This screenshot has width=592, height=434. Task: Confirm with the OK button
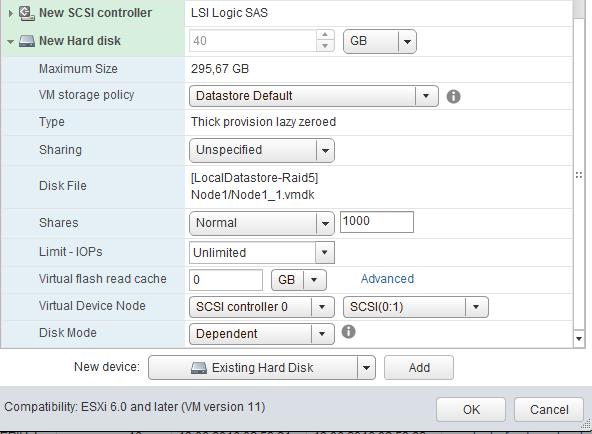point(471,409)
